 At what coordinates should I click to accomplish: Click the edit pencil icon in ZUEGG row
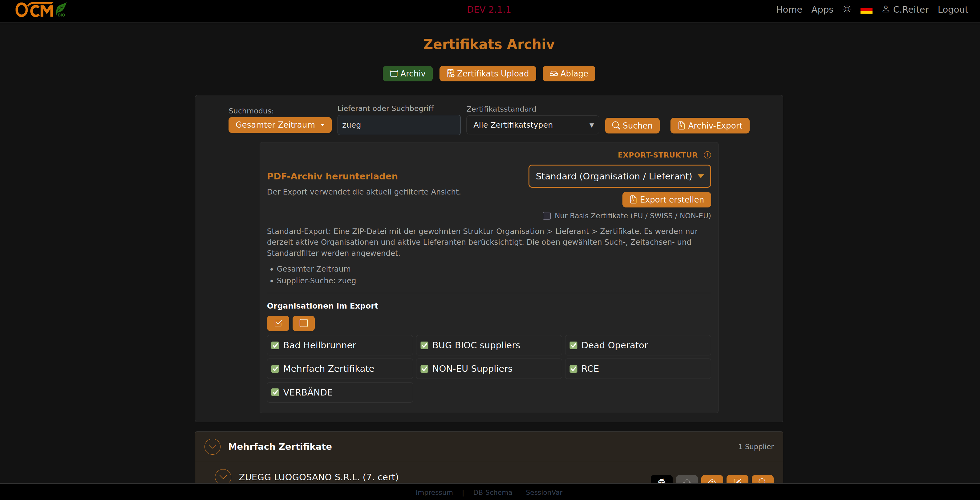click(737, 480)
